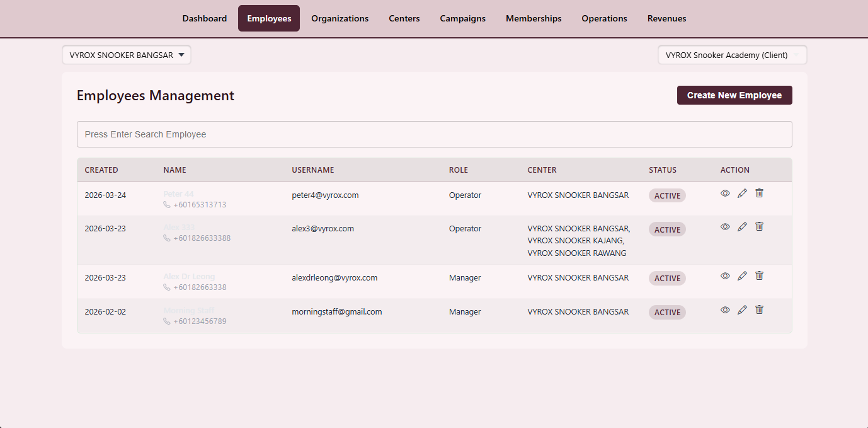This screenshot has width=868, height=428.
Task: Edit employee alexdrleong@vyrox.com with pencil icon
Action: tap(742, 276)
